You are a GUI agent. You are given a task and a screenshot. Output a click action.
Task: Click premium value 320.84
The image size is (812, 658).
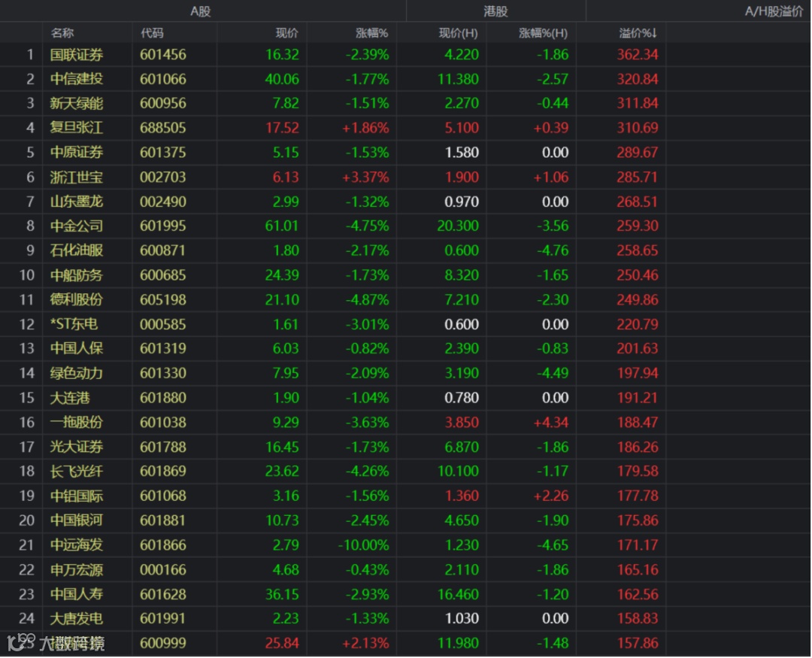tap(638, 79)
